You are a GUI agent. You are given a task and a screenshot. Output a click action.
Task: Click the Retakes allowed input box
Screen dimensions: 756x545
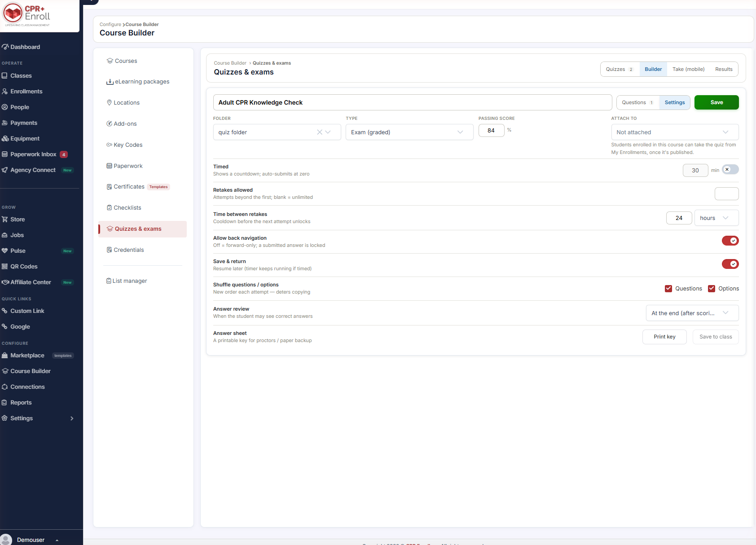pos(726,193)
